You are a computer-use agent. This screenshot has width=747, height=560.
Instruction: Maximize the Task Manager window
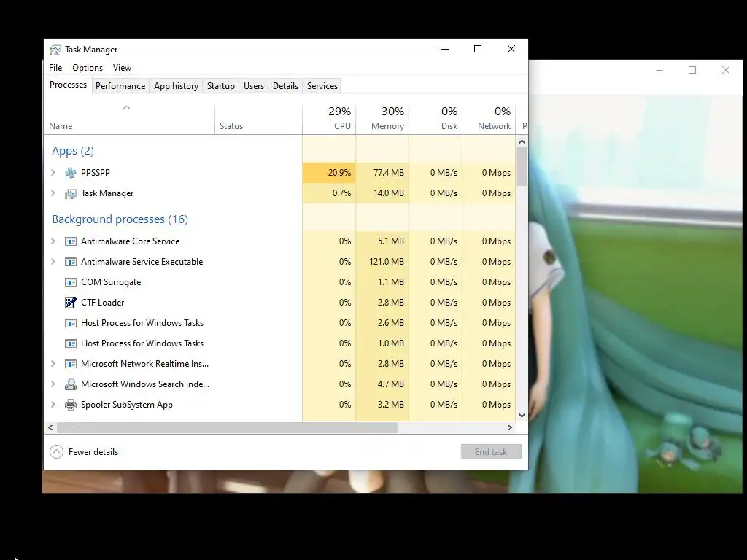(x=478, y=49)
